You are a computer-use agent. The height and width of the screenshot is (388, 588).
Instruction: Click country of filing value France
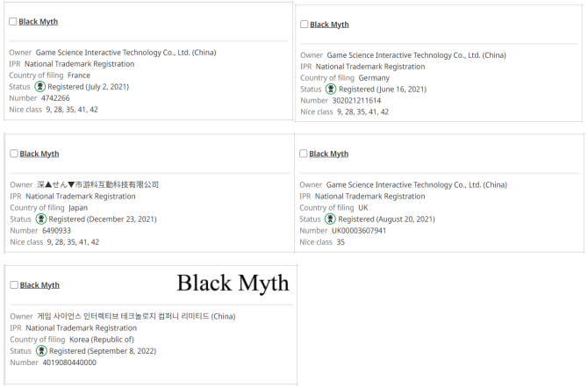click(79, 75)
